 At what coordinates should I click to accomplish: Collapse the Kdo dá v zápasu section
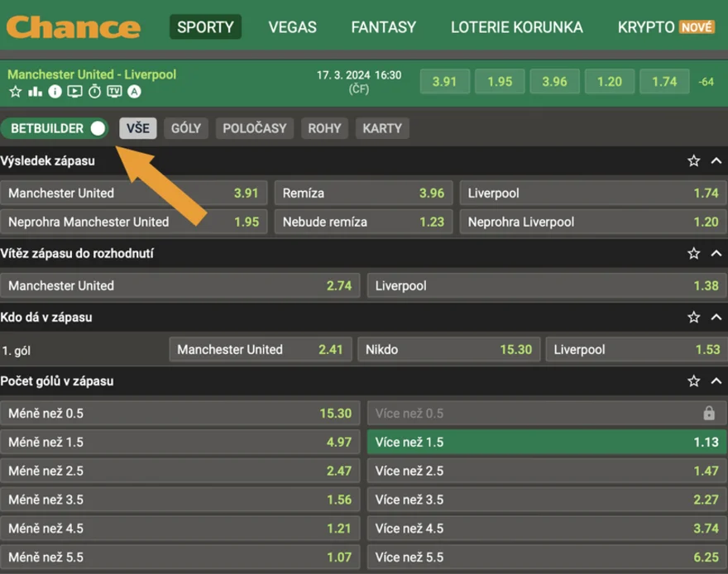[716, 317]
